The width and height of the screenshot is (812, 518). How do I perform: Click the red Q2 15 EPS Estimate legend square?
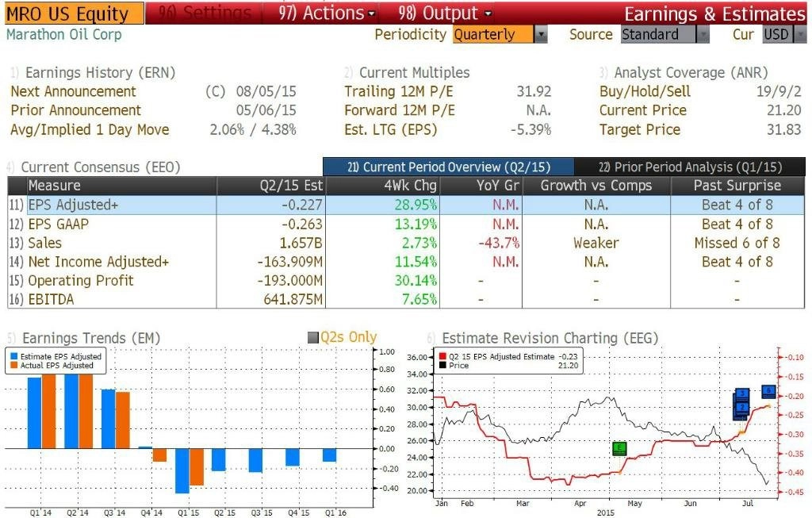[x=442, y=356]
